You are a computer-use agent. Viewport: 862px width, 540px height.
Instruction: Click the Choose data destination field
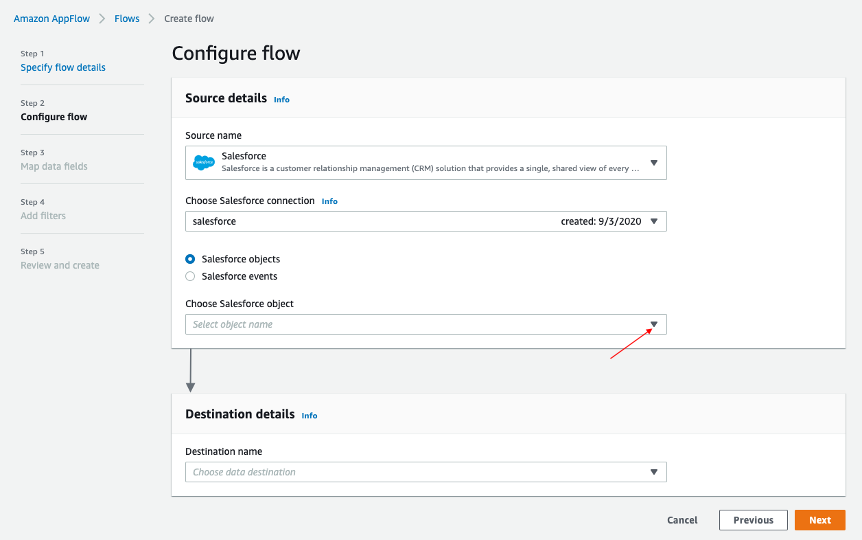(410, 472)
